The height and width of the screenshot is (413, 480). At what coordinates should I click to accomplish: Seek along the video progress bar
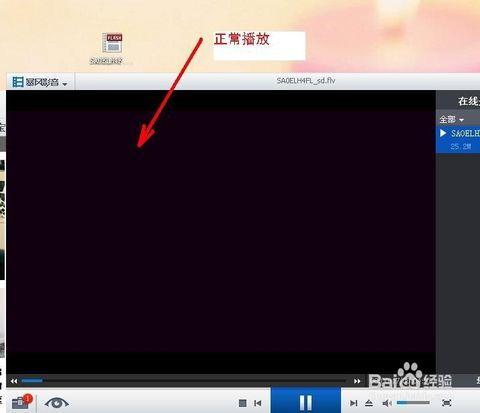[x=183, y=380]
